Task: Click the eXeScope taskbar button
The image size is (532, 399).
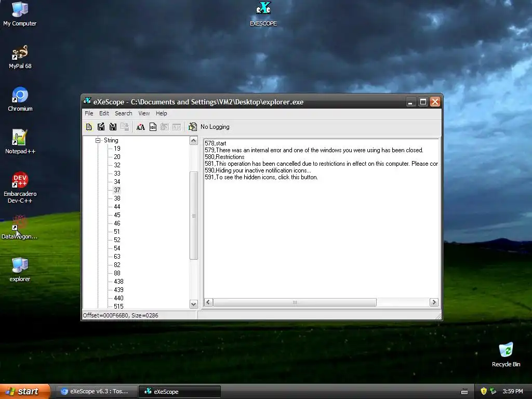Action: (x=180, y=392)
